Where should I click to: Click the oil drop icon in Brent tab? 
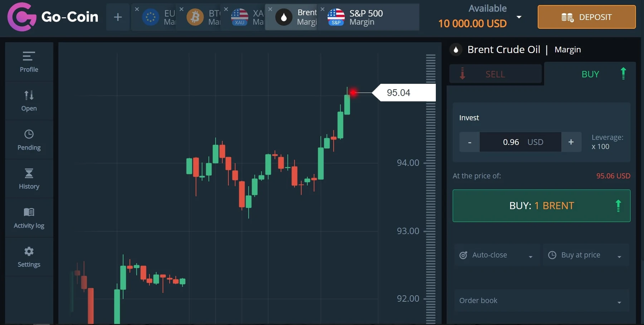pyautogui.click(x=284, y=17)
